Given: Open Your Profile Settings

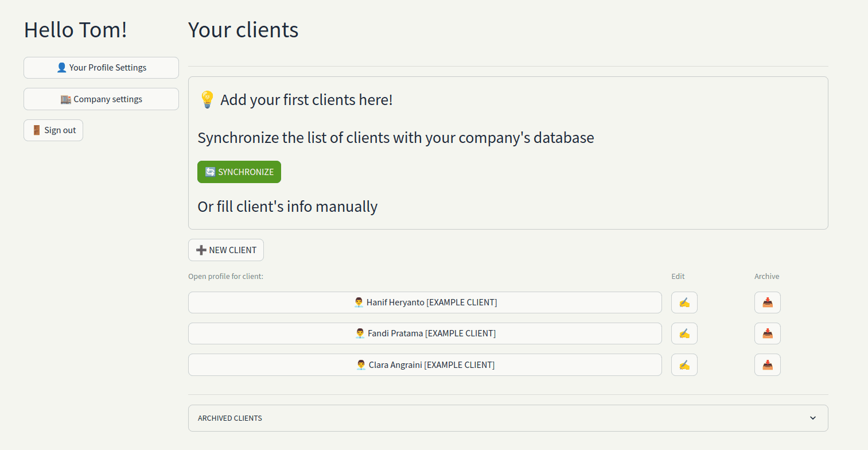Looking at the screenshot, I should coord(101,68).
